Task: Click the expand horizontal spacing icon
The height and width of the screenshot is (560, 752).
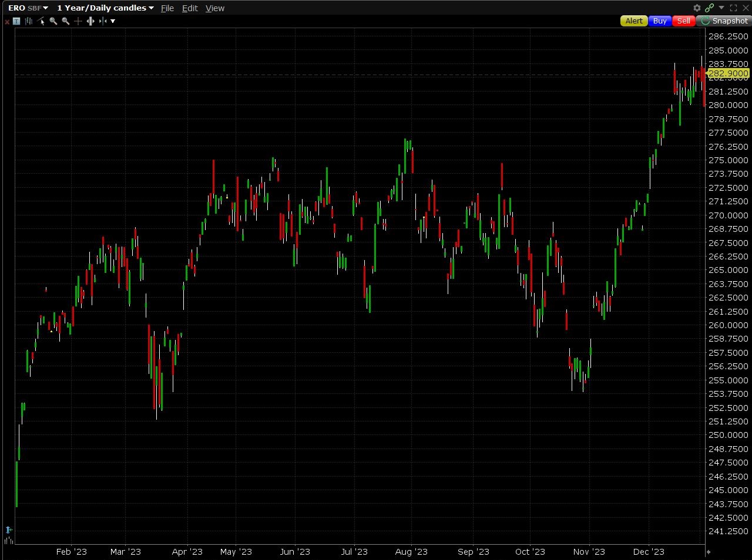Action: point(90,21)
